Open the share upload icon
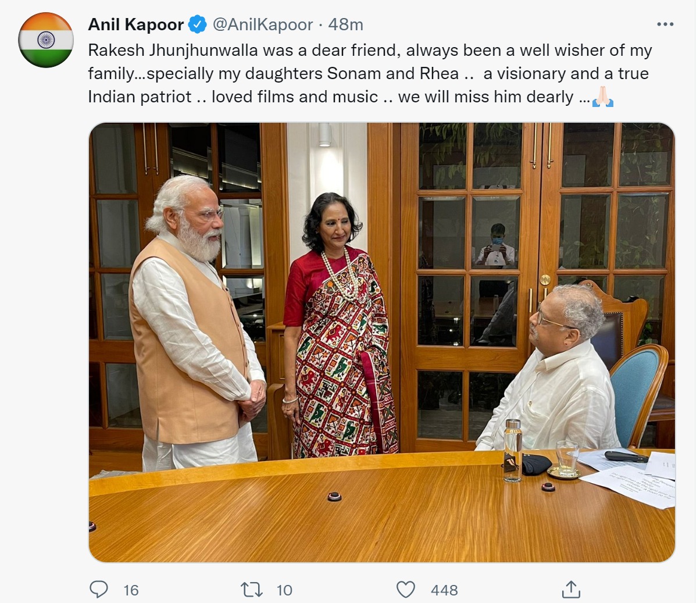Viewport: 700px width, 603px height. (571, 589)
